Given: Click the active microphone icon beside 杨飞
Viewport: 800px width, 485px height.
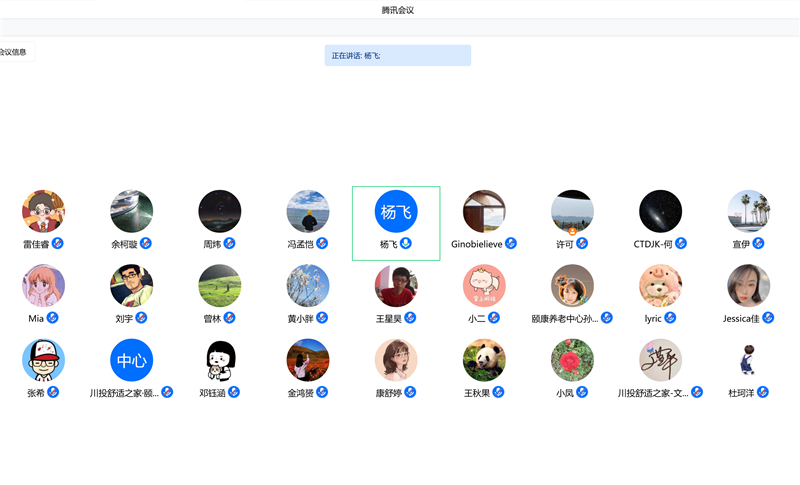Looking at the screenshot, I should [406, 243].
